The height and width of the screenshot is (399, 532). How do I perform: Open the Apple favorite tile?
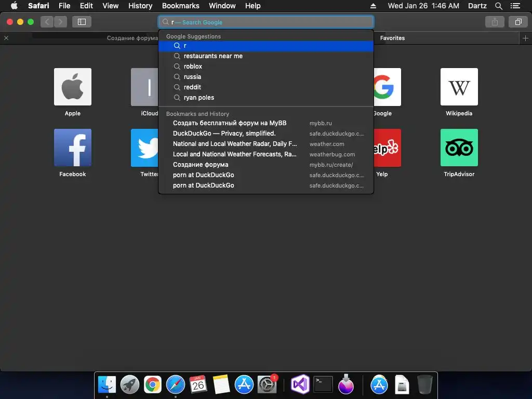73,87
